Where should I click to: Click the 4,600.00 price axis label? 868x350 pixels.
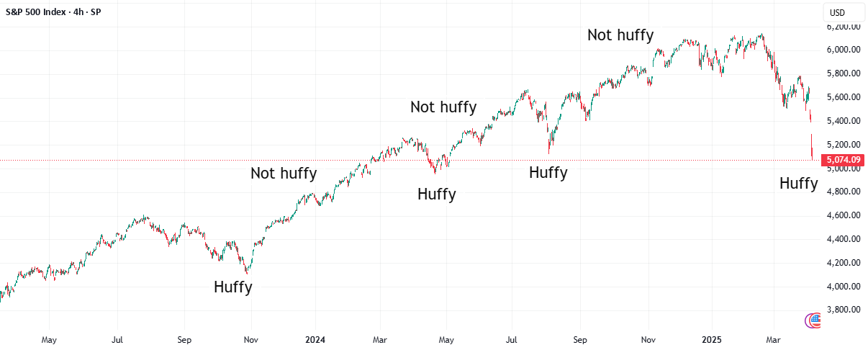coord(844,215)
